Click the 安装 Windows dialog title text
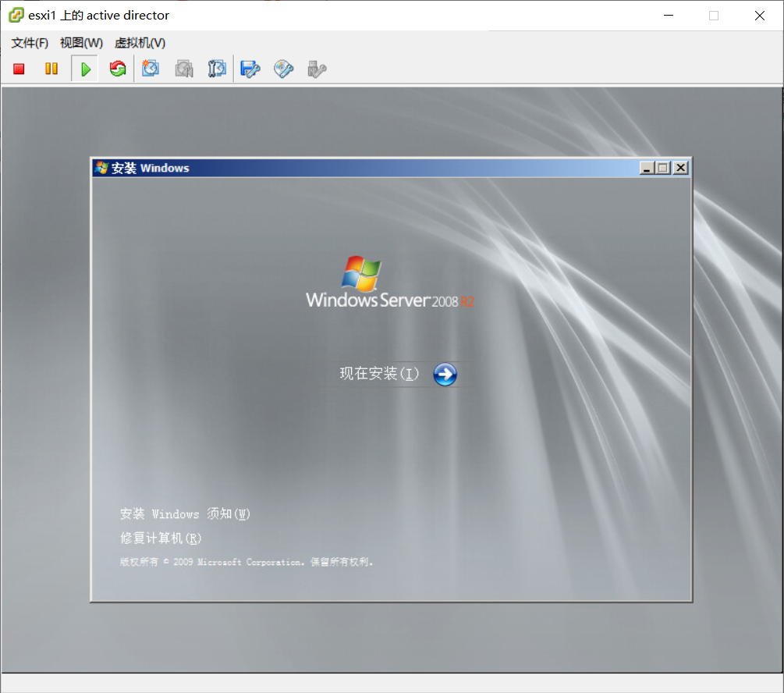The image size is (784, 693). 150,168
